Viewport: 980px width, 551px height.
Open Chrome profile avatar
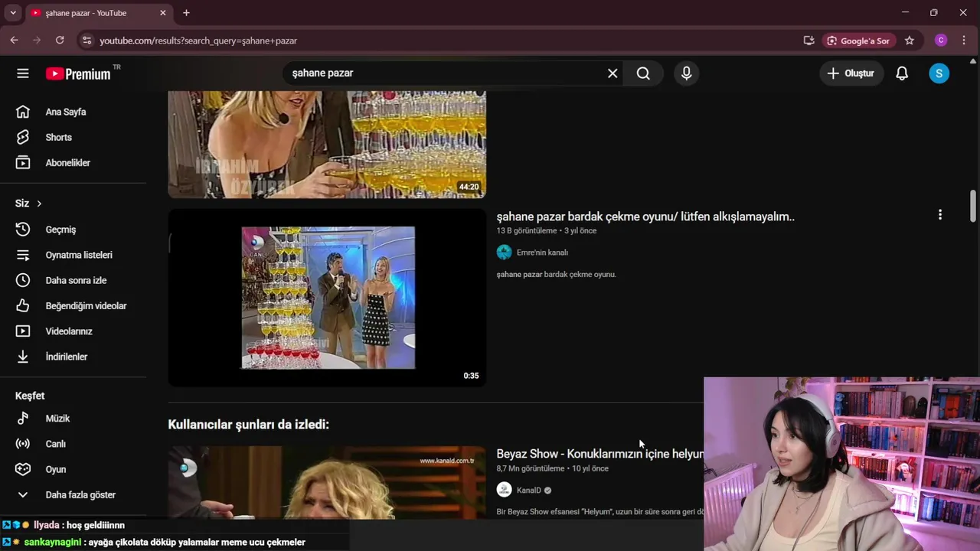coord(941,41)
